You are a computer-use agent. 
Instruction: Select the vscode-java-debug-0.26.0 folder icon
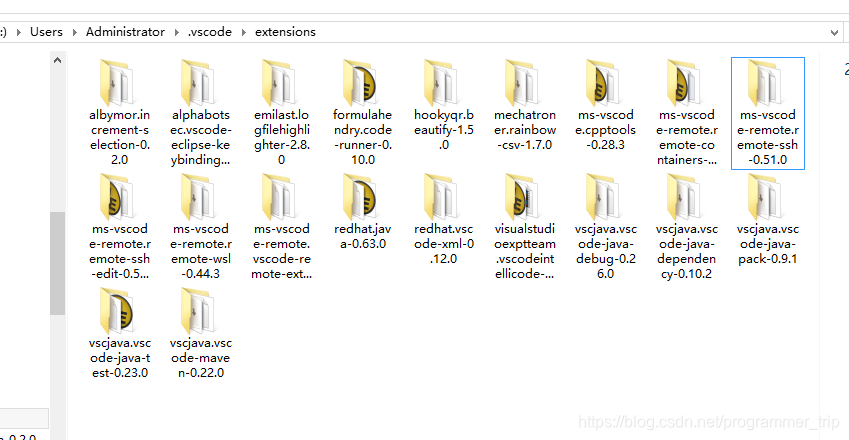click(x=604, y=197)
